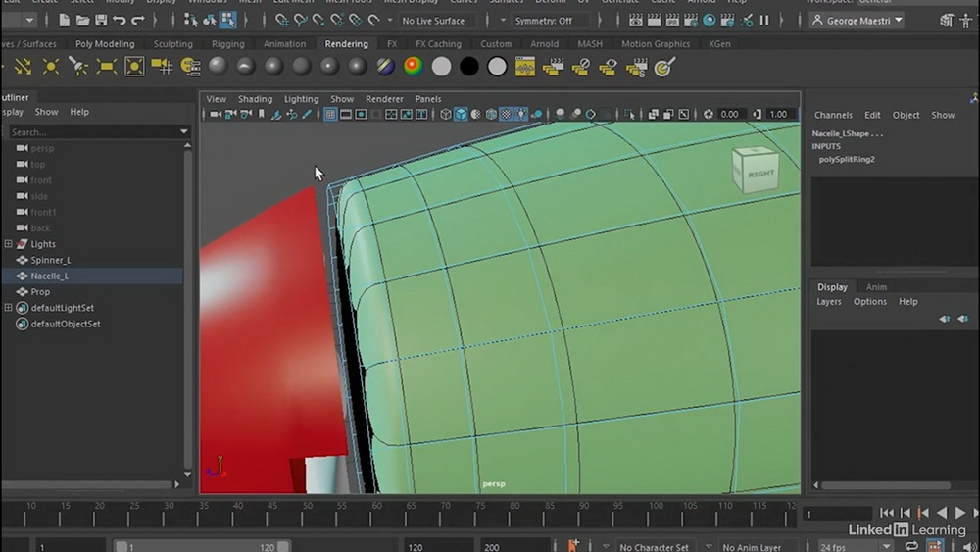Open a scene with the folder icon

(82, 21)
